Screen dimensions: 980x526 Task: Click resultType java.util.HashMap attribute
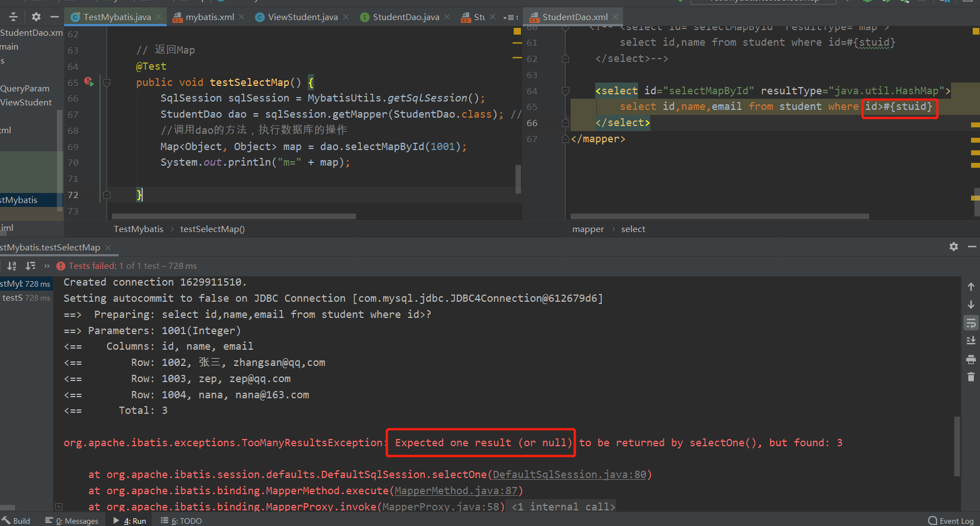[852, 90]
